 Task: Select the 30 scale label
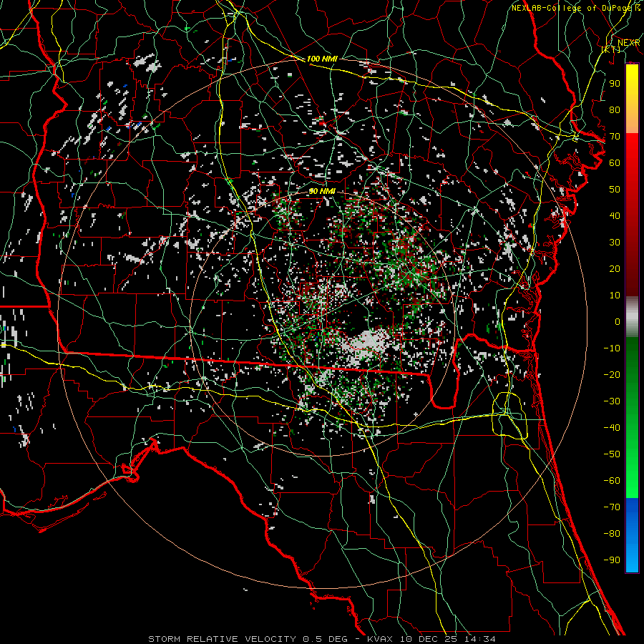(615, 243)
